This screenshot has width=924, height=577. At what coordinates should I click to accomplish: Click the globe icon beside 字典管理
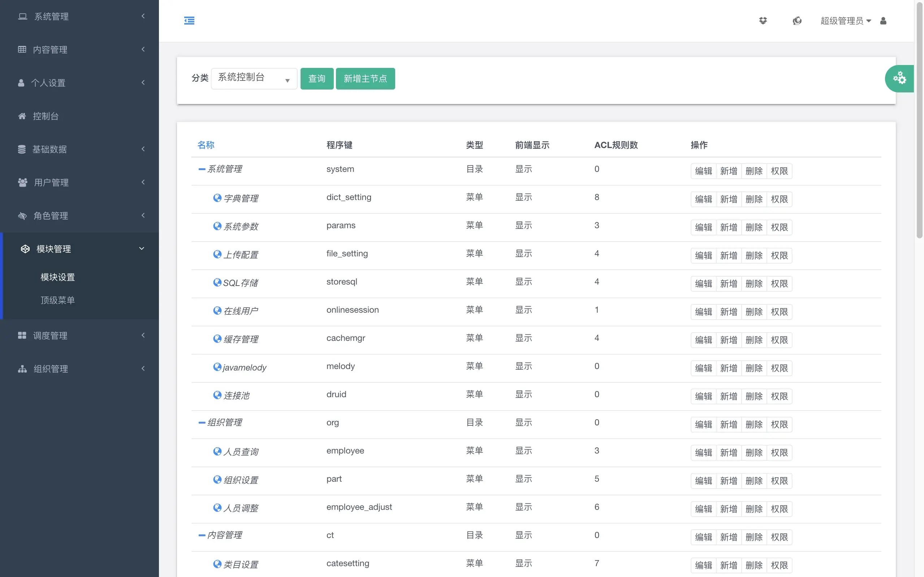pyautogui.click(x=217, y=198)
